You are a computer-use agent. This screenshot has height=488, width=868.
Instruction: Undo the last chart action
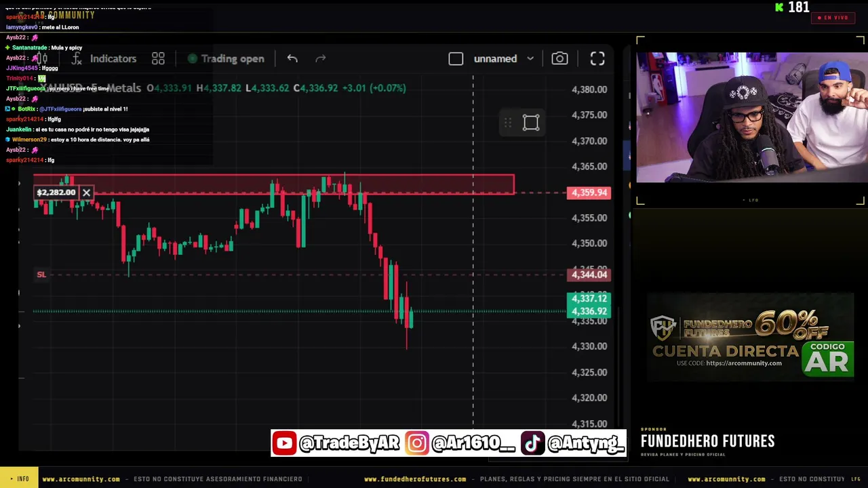pos(292,59)
